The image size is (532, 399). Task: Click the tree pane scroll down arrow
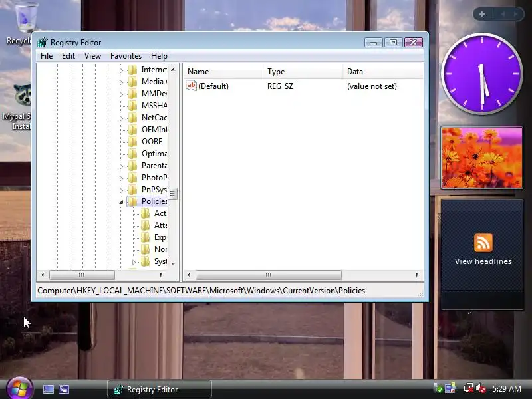(173, 263)
